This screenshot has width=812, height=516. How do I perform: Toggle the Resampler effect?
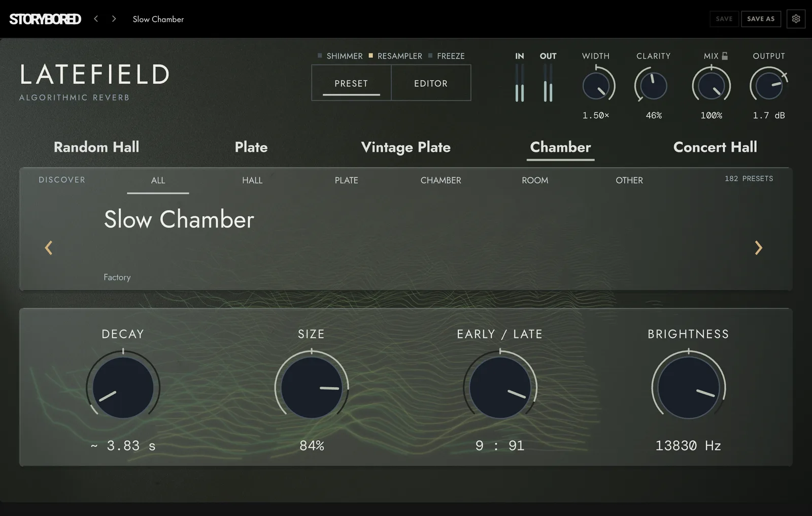click(x=395, y=56)
